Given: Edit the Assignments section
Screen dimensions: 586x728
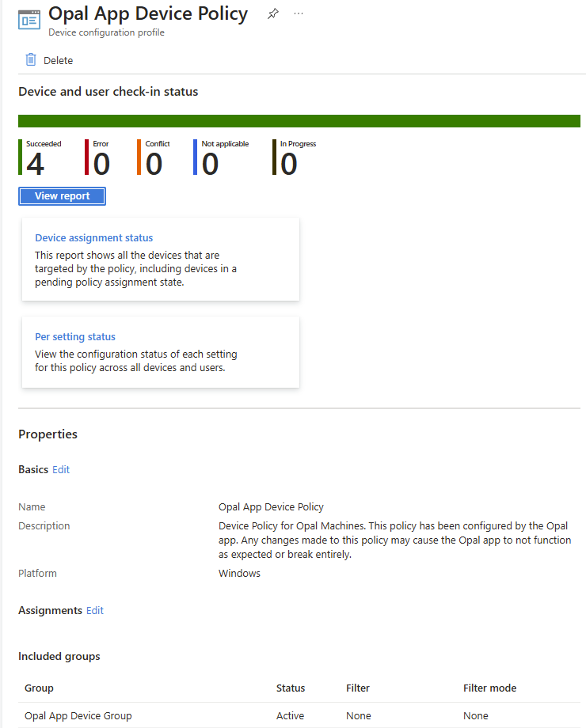Looking at the screenshot, I should tap(95, 610).
